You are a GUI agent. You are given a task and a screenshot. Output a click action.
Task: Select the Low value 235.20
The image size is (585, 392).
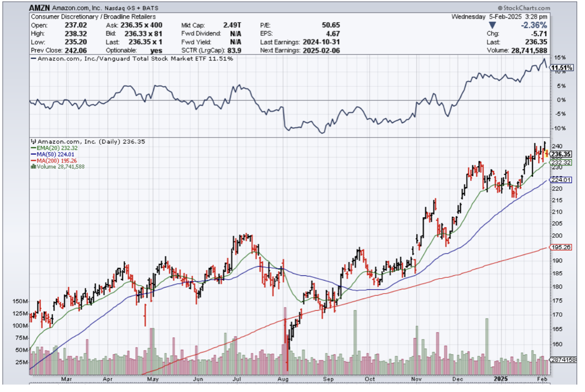(76, 42)
